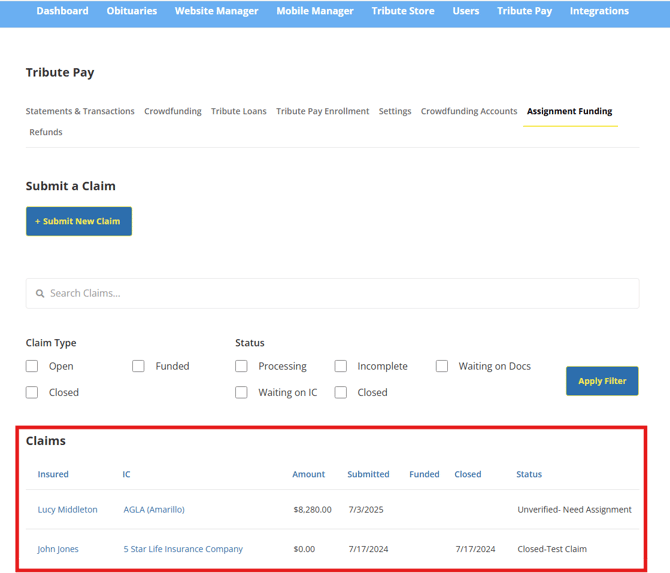Image resolution: width=670 pixels, height=573 pixels.
Task: Open the Dashboard menu item
Action: [62, 12]
